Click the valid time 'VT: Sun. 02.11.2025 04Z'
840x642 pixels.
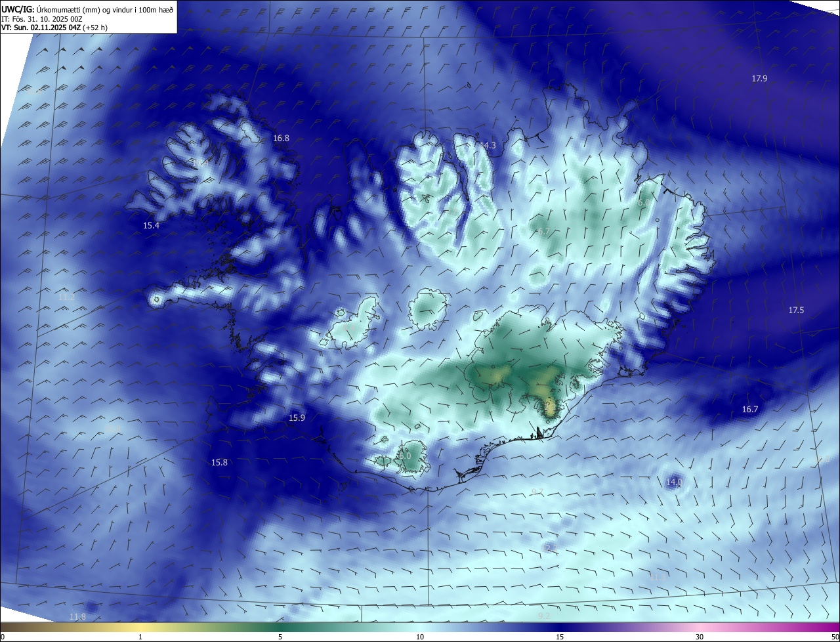coord(41,28)
